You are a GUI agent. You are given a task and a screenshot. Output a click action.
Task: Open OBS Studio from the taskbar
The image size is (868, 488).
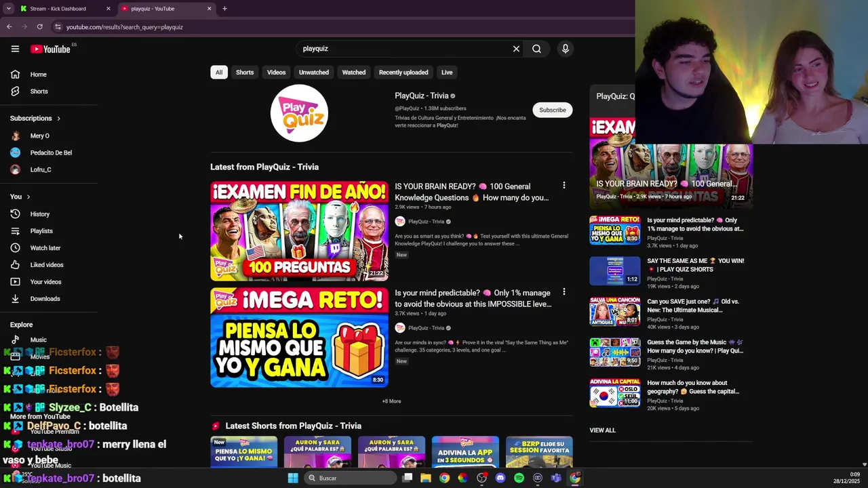pos(481,478)
